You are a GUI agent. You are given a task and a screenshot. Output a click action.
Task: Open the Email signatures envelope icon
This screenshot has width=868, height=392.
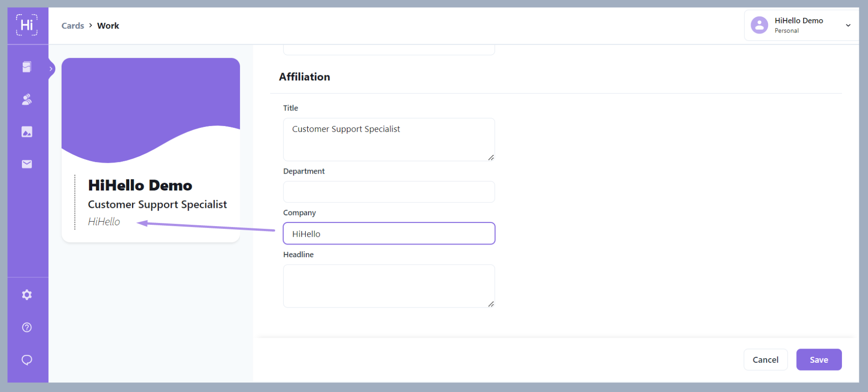tap(27, 164)
